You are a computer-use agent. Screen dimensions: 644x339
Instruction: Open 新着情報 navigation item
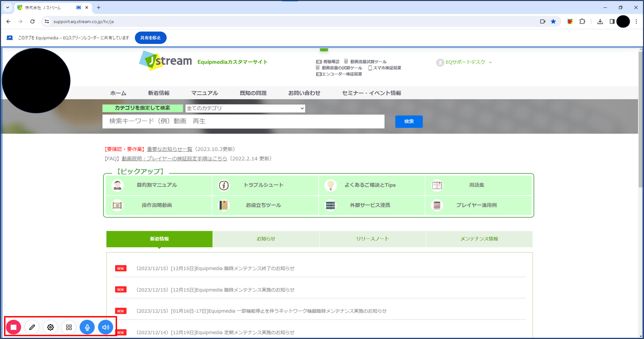pos(159,93)
